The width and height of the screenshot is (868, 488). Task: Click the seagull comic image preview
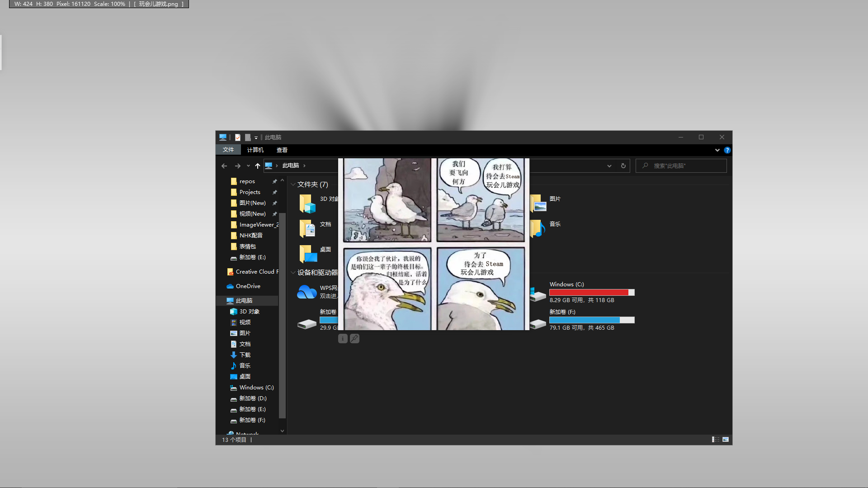click(x=434, y=244)
